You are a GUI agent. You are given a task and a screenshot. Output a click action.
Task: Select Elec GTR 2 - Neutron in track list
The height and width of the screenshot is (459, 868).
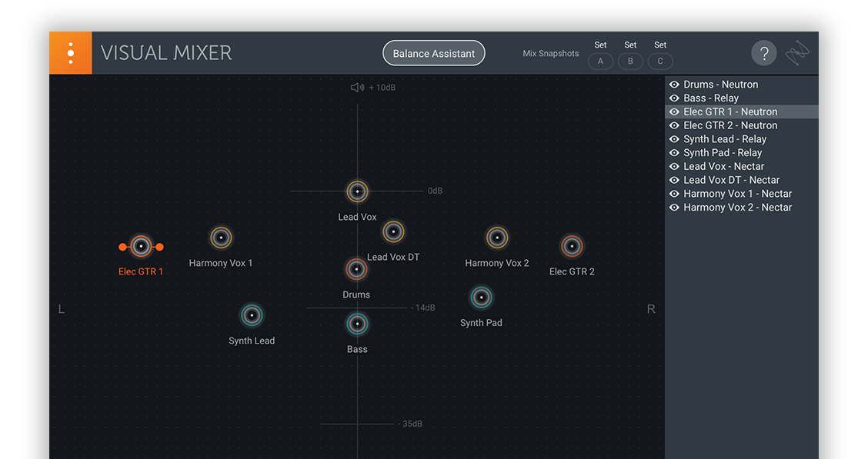click(x=731, y=125)
